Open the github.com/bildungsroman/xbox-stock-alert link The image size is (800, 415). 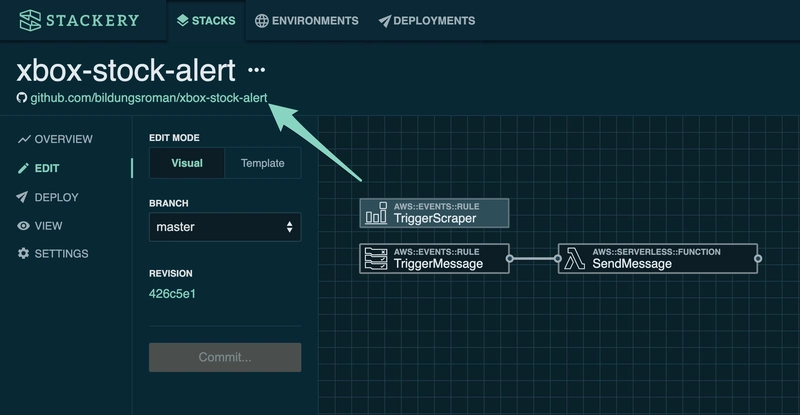(x=149, y=99)
